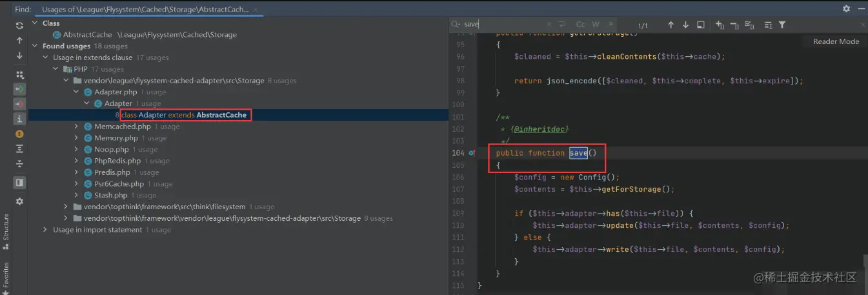The width and height of the screenshot is (868, 295).
Task: Expand all nodes in usages tree
Action: point(19,148)
